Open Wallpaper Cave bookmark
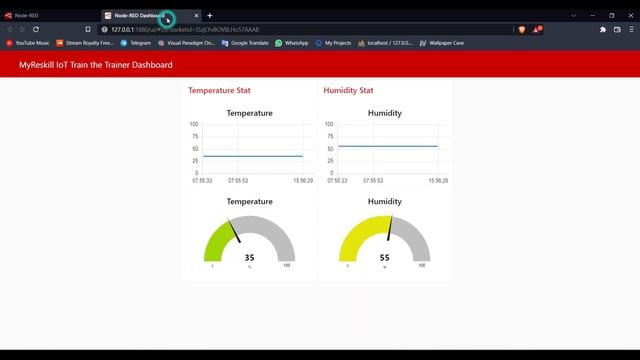This screenshot has height=360, width=640. click(442, 43)
